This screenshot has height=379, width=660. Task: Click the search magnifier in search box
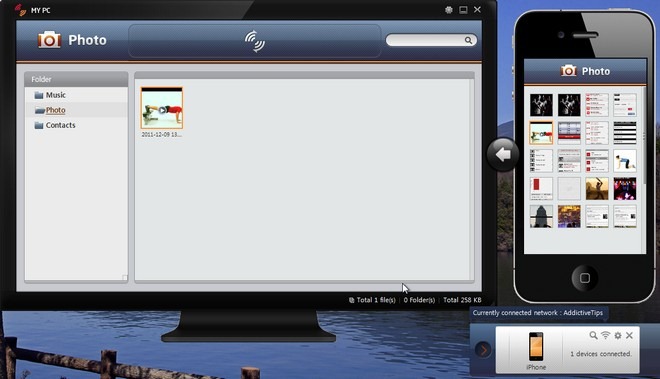[468, 40]
